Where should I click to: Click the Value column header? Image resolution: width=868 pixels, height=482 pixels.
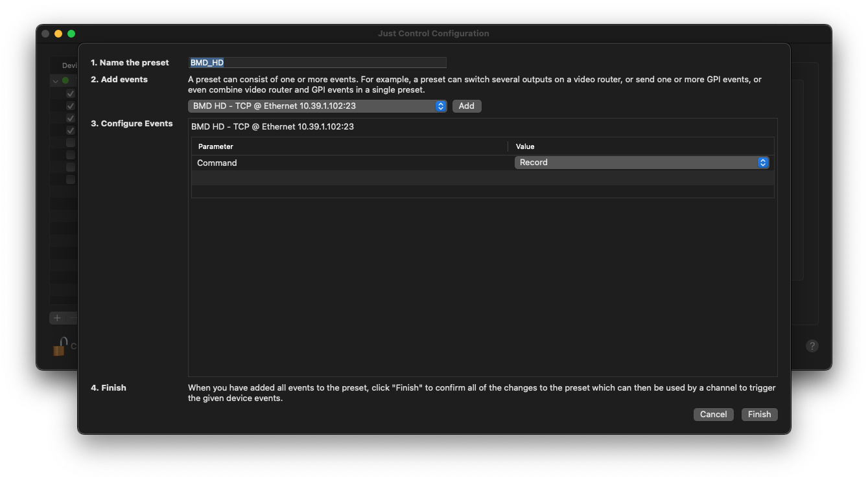[641, 146]
